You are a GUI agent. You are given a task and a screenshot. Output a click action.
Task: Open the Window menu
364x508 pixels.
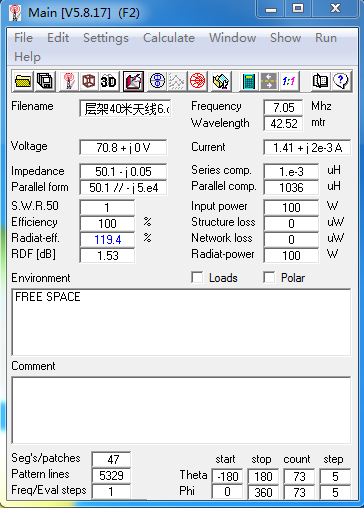[232, 38]
